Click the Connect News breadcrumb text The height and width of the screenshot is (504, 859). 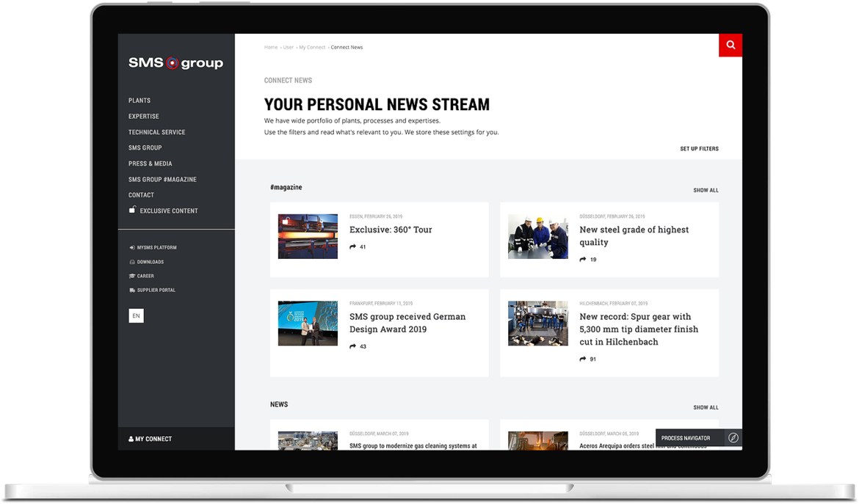(347, 47)
